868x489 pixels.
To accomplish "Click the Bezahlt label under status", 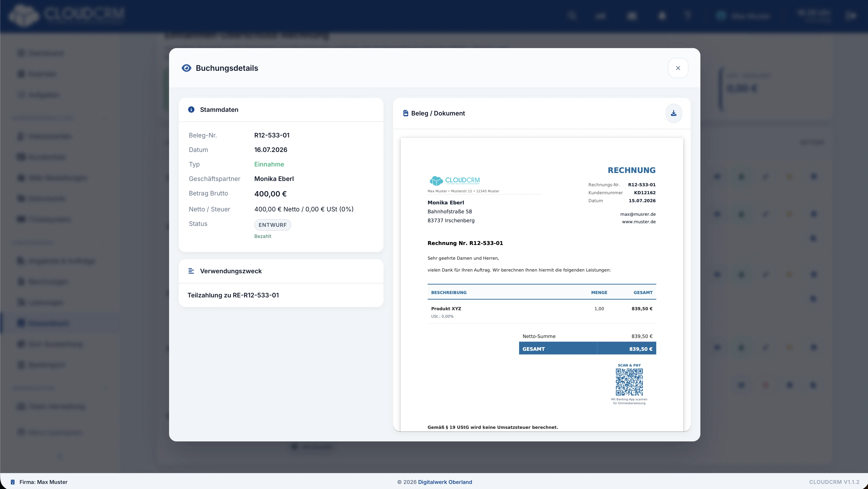I will click(x=263, y=236).
